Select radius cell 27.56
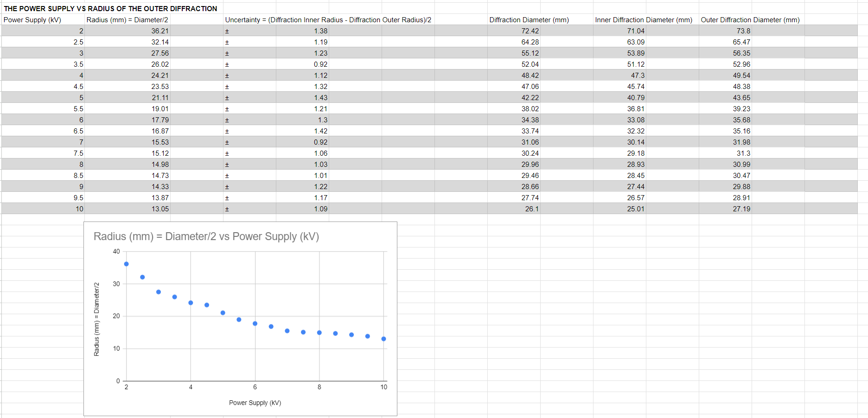Image resolution: width=868 pixels, height=418 pixels. pos(160,53)
